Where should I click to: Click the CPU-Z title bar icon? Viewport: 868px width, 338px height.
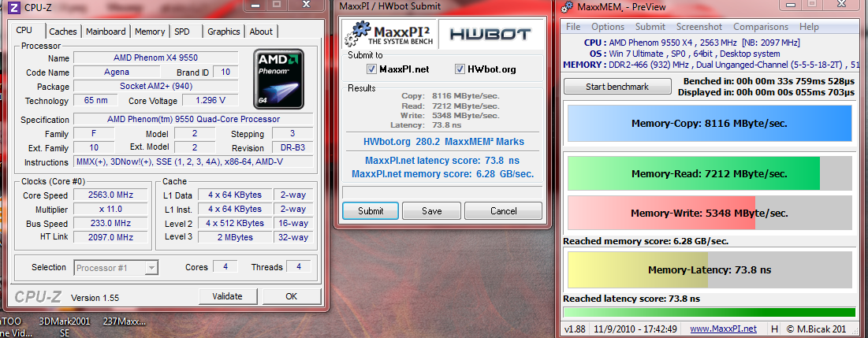tap(13, 6)
